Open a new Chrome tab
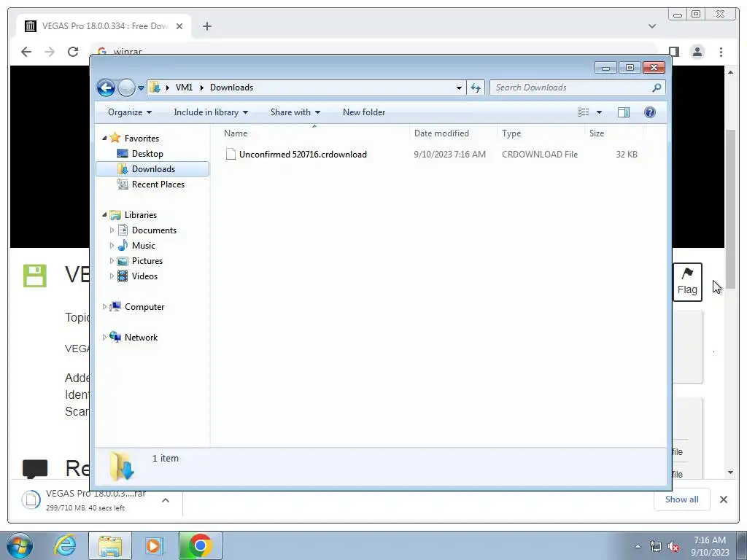The image size is (747, 560). coord(206,26)
